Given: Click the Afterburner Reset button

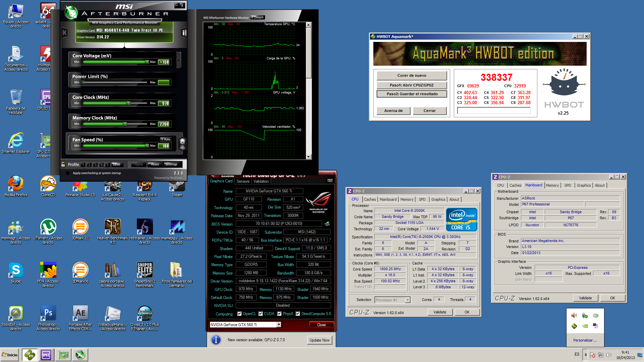Looking at the screenshot, I should click(155, 164).
